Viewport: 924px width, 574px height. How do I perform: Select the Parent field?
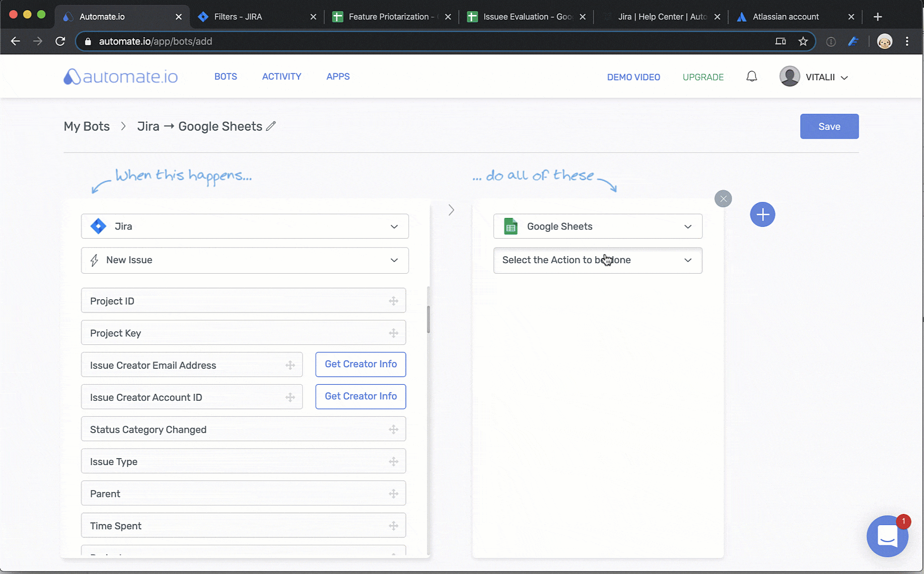point(243,493)
